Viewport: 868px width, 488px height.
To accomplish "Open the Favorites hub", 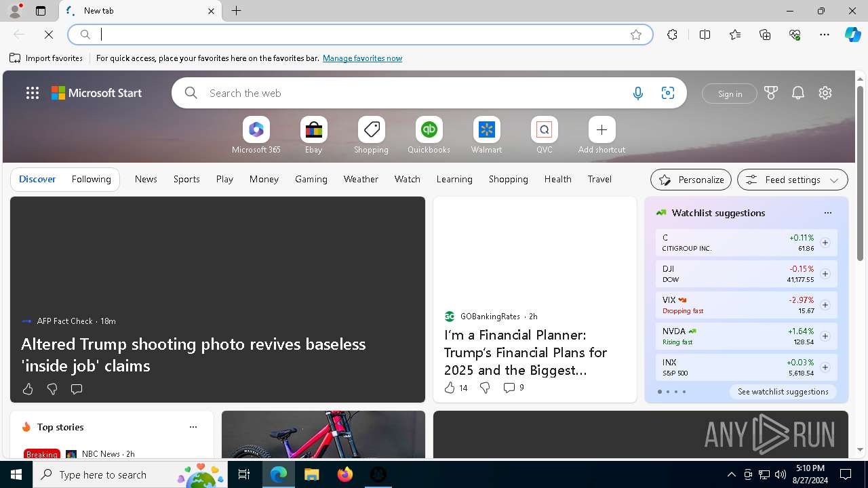I will tap(735, 35).
